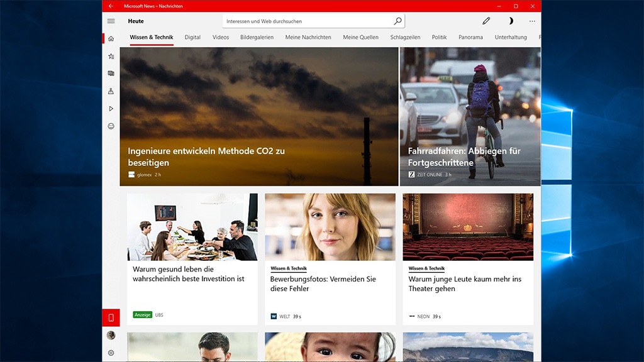The image size is (644, 362).
Task: Open Settings gear in sidebar
Action: 111,353
